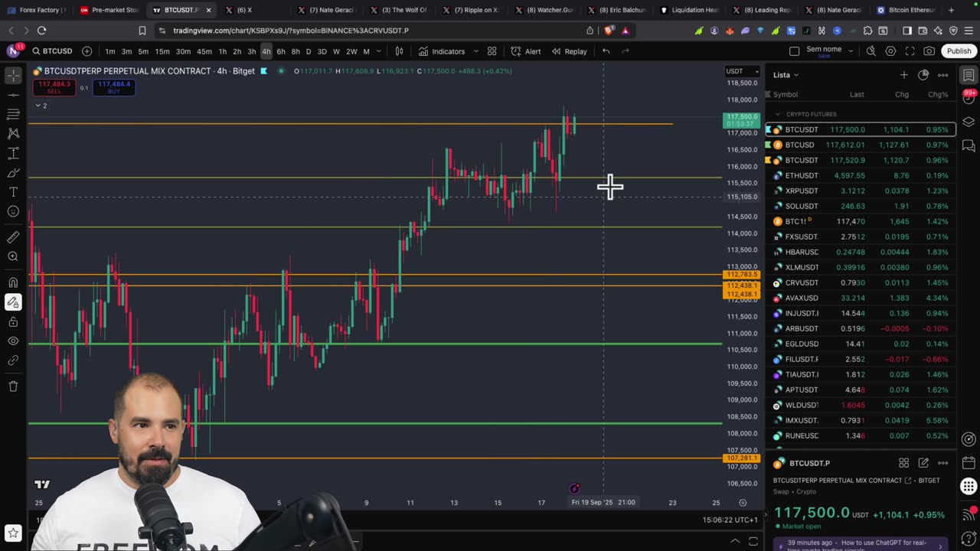Toggle stay in drawing mode

13,302
